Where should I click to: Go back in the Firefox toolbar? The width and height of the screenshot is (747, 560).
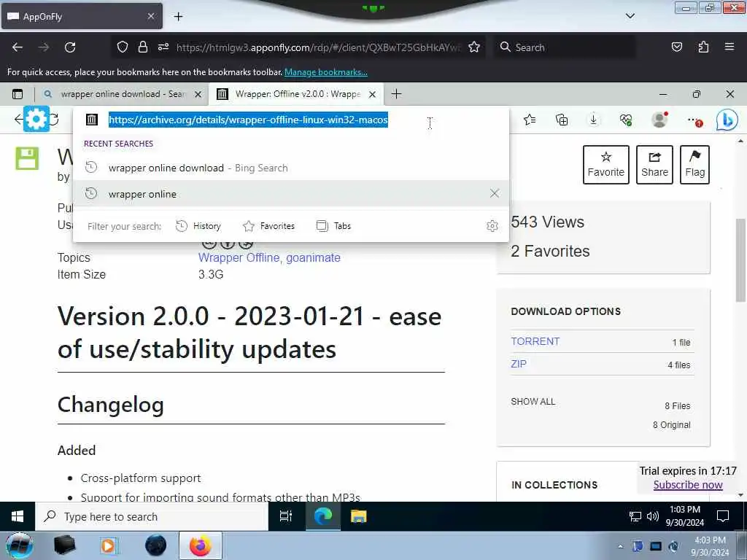point(18,47)
